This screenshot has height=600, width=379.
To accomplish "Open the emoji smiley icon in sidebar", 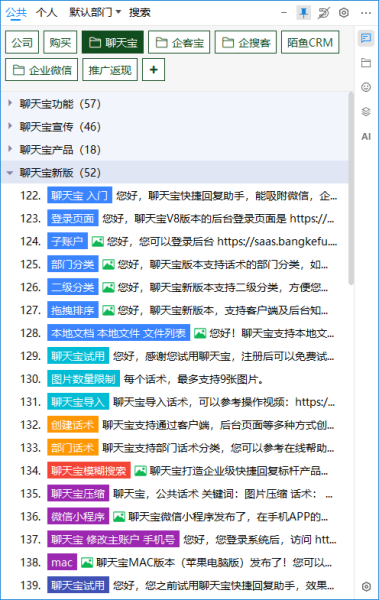I will 366,87.
